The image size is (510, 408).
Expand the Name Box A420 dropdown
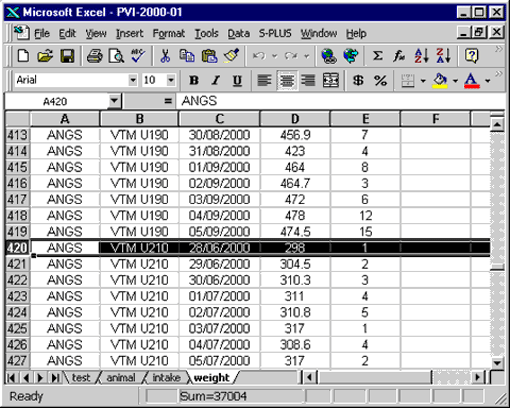pyautogui.click(x=114, y=101)
